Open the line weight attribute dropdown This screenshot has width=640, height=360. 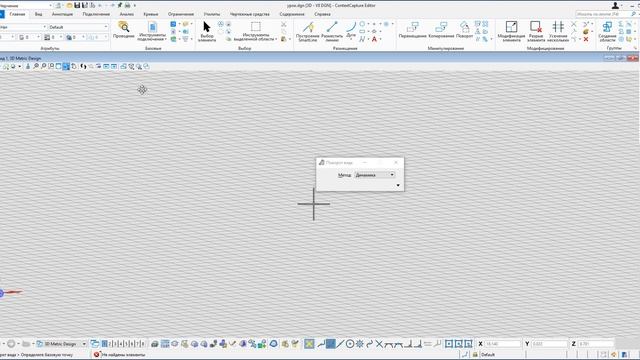[53, 37]
